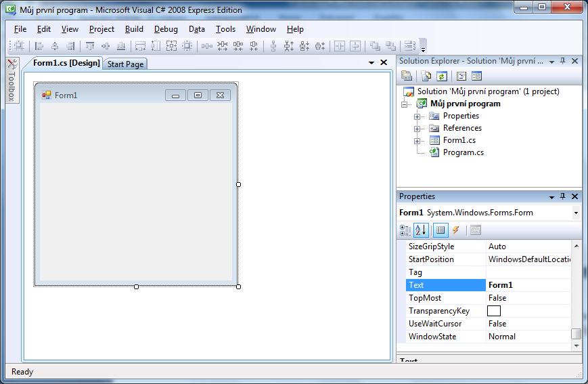Click the Align Middles toolbar icon
The image size is (588, 384).
[106, 46]
